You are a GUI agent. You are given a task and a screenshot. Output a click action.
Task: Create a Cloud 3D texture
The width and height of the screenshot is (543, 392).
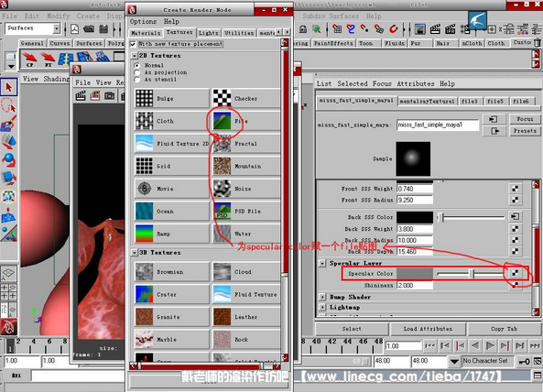tap(245, 272)
